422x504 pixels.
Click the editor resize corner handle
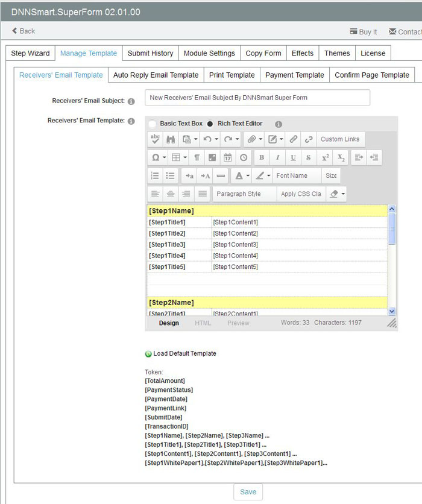point(392,323)
